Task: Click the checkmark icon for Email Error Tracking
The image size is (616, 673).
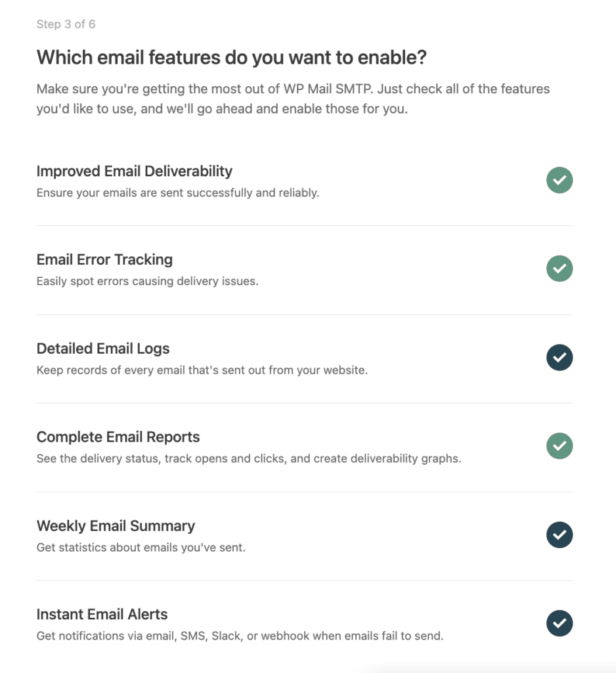Action: tap(560, 269)
